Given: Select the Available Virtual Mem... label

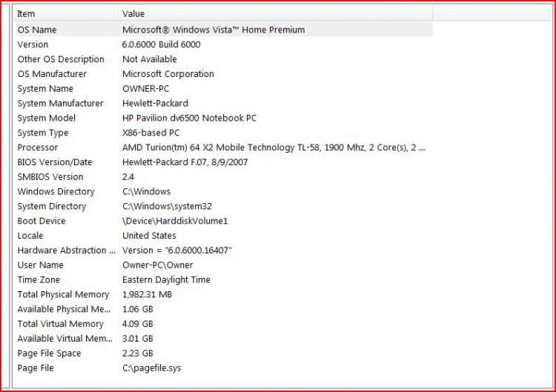Looking at the screenshot, I should click(65, 339).
